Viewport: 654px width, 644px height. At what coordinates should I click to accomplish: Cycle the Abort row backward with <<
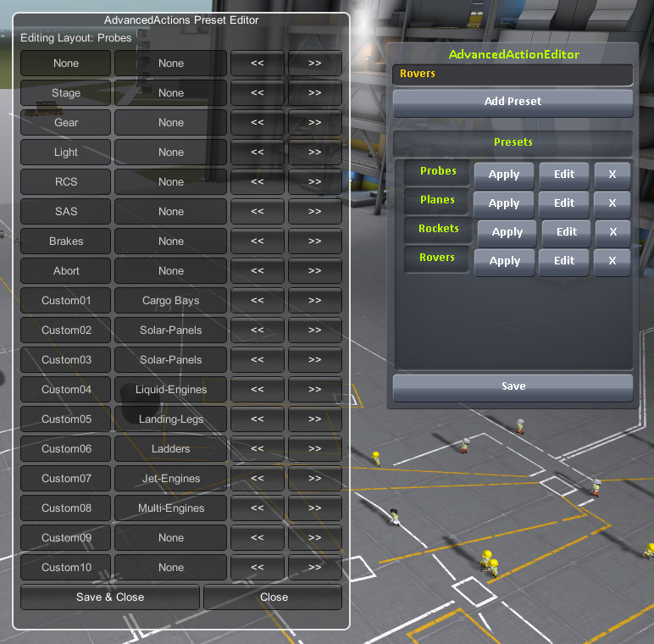(x=258, y=271)
